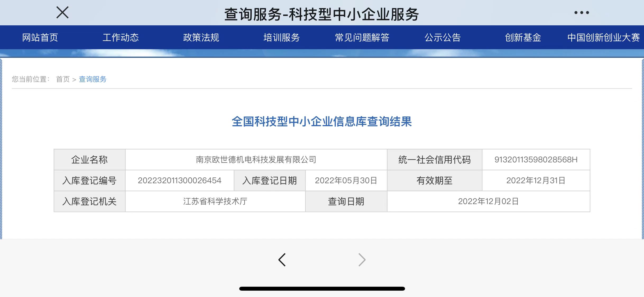This screenshot has height=297, width=644.
Task: Click the date 2022年05月30日
Action: tap(346, 181)
